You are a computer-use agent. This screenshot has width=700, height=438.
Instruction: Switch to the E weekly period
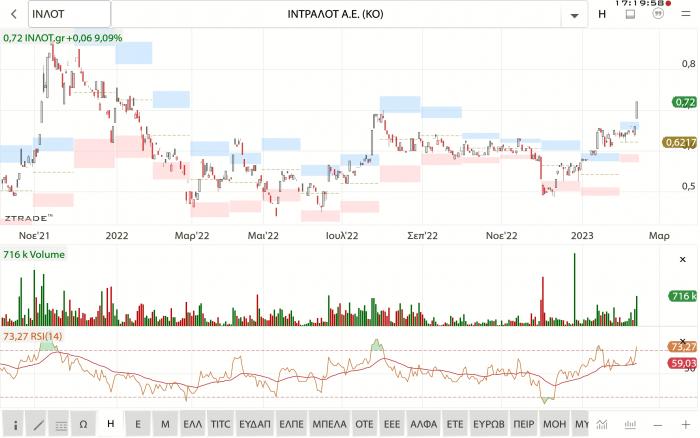[137, 424]
